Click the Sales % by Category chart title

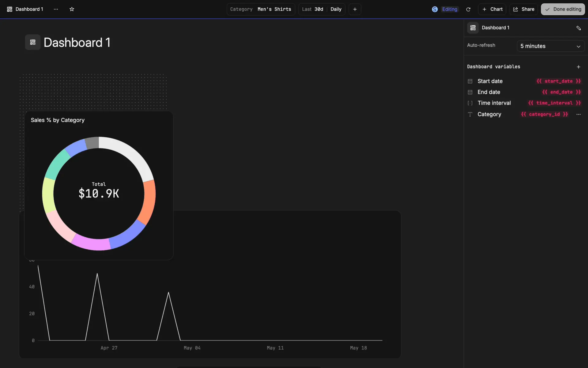pyautogui.click(x=58, y=120)
